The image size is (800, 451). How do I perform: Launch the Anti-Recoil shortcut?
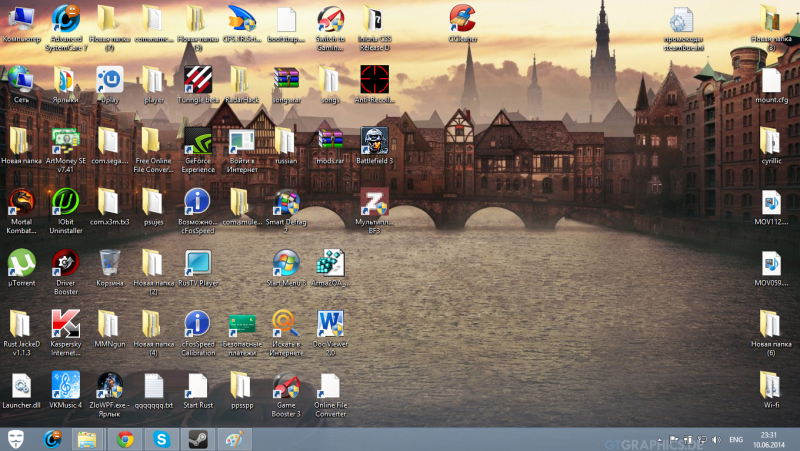coord(374,80)
